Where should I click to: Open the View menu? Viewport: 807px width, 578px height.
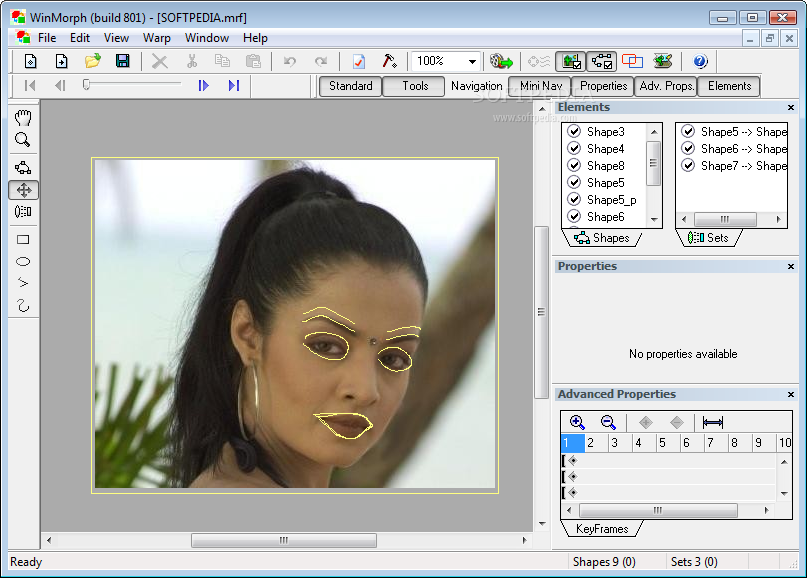116,38
